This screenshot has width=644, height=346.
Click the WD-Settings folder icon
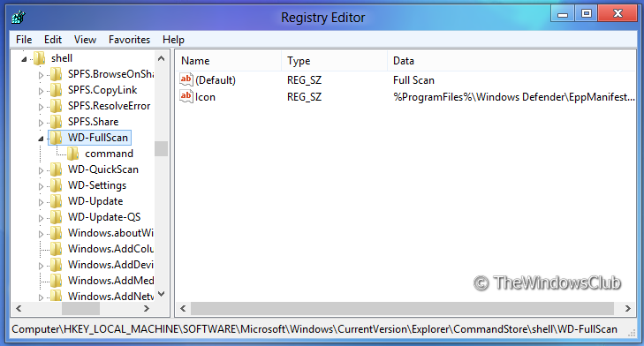point(56,185)
